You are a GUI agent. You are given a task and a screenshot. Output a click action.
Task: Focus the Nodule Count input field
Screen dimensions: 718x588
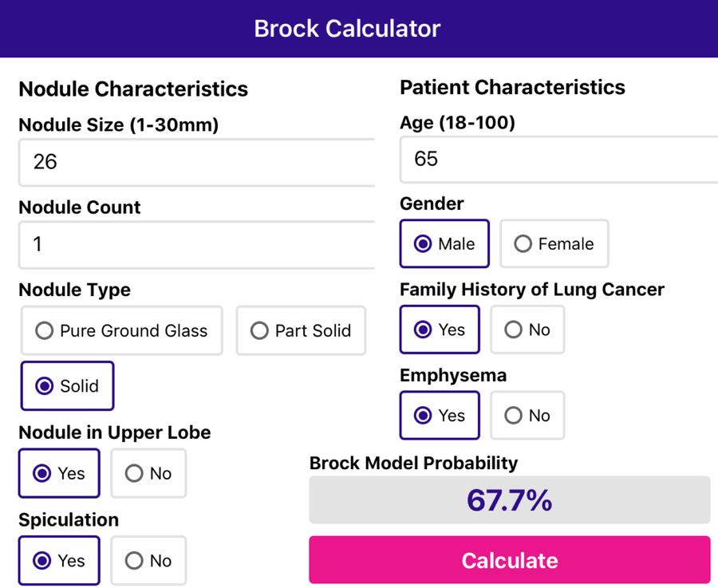coord(196,244)
